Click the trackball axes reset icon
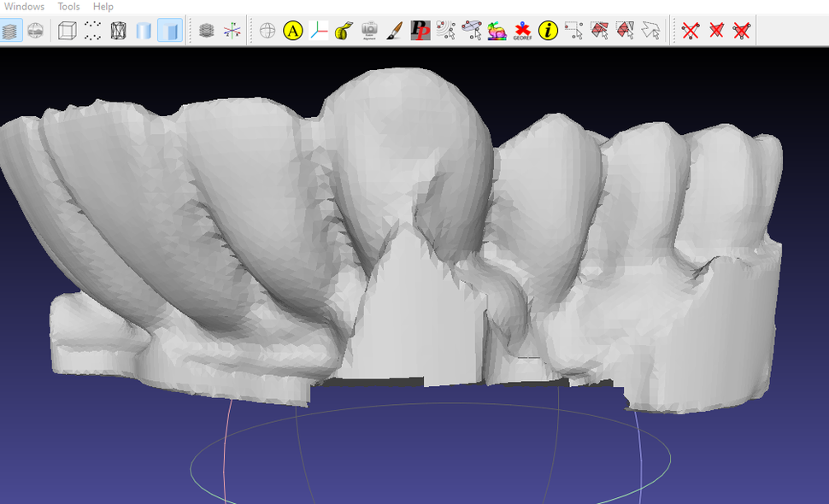 pos(232,30)
